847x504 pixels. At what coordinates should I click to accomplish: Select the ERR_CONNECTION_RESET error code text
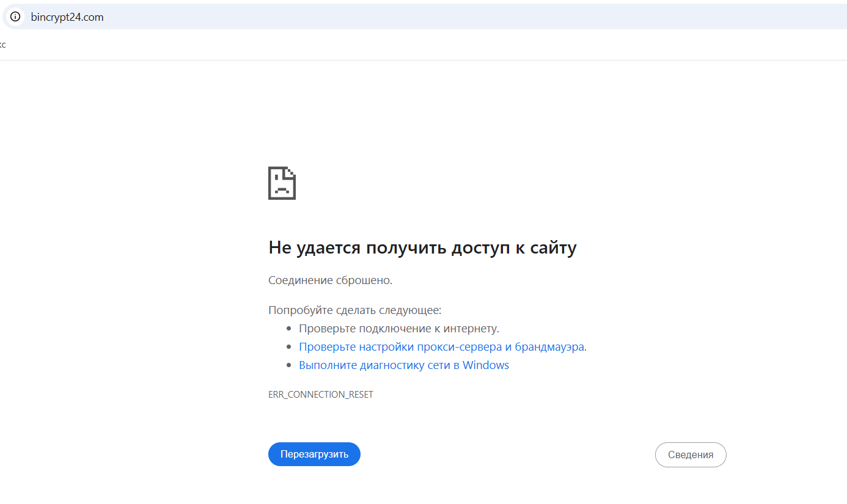tap(321, 395)
